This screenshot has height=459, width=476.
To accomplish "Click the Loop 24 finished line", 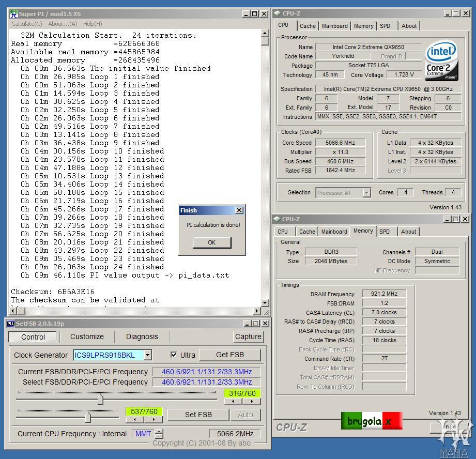I will (x=93, y=267).
